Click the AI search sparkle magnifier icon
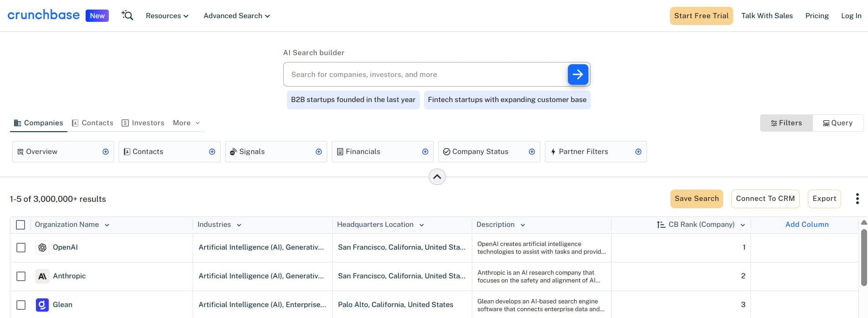This screenshot has width=868, height=318. click(x=127, y=15)
